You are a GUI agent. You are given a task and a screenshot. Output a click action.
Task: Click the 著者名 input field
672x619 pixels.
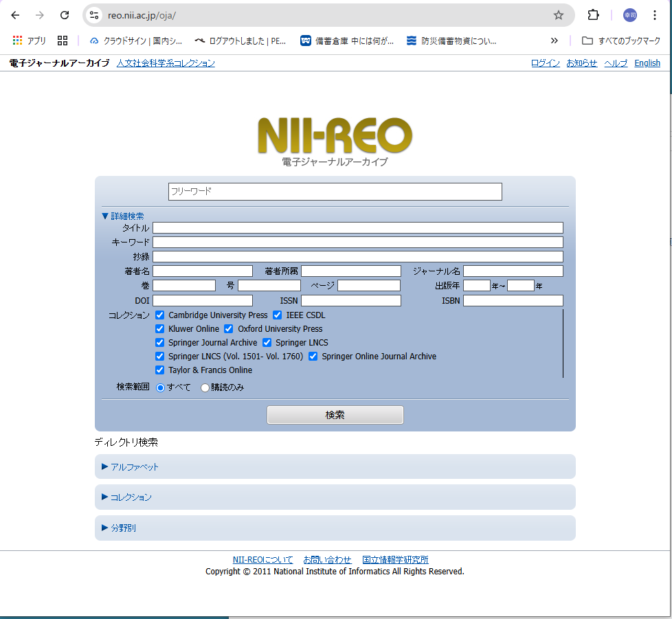(x=203, y=271)
